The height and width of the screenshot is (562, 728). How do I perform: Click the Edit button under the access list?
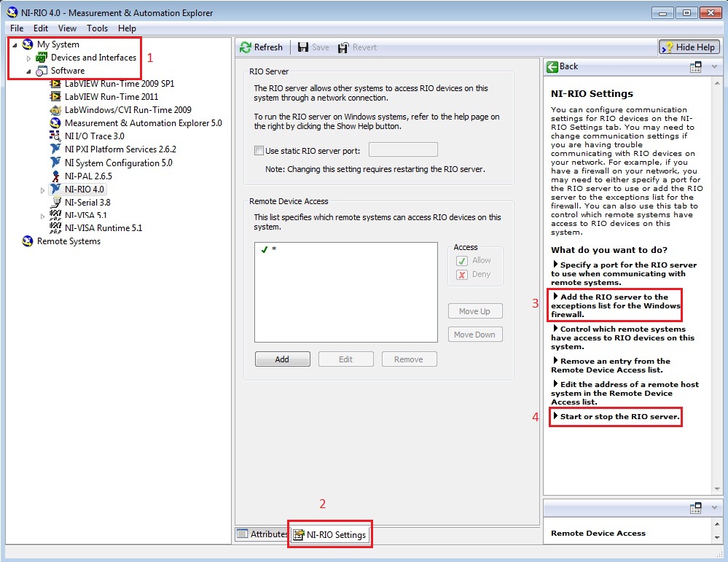pyautogui.click(x=346, y=359)
